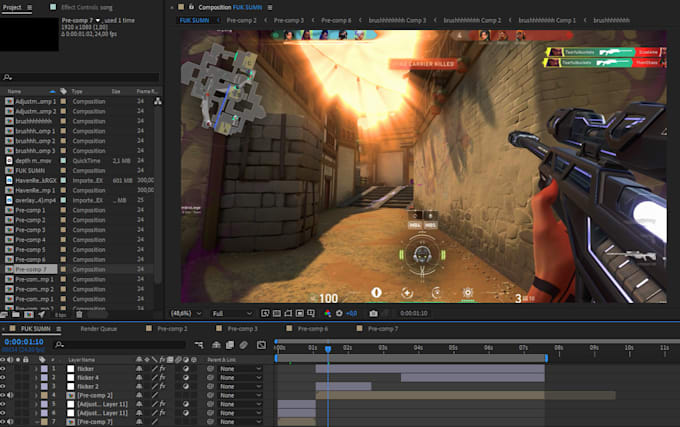This screenshot has height=427, width=680.
Task: Open the Pre-comp 7 dropdown arrow in project info
Action: click(98, 20)
